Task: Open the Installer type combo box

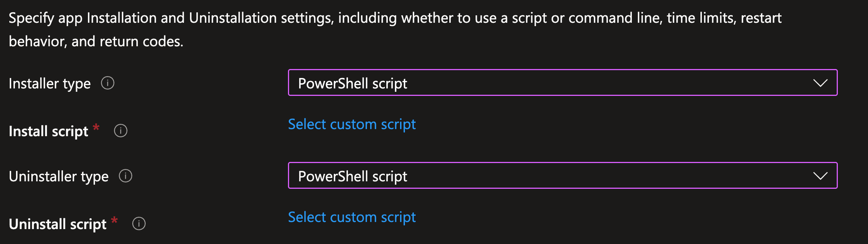Action: point(563,82)
